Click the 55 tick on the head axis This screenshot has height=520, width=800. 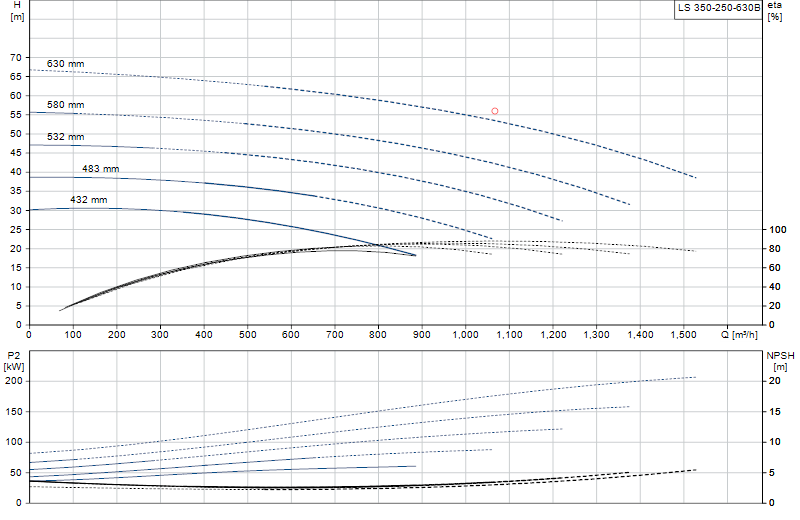pos(16,115)
